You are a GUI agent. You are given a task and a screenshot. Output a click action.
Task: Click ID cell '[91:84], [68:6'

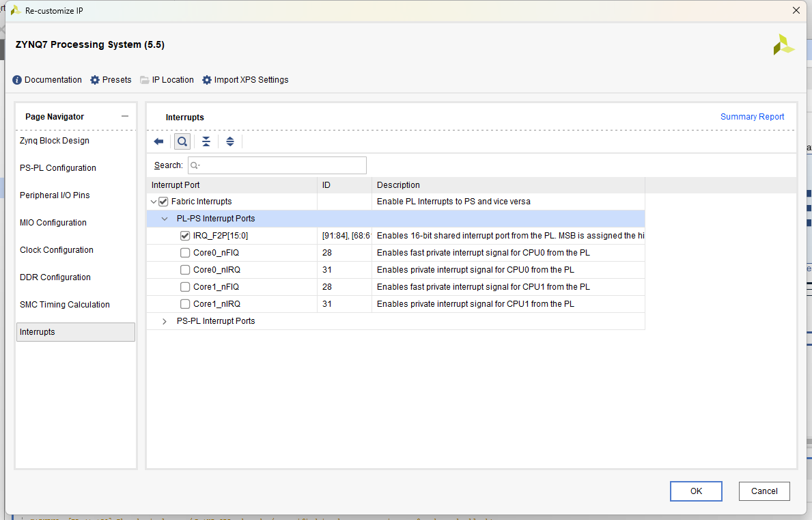click(x=346, y=236)
